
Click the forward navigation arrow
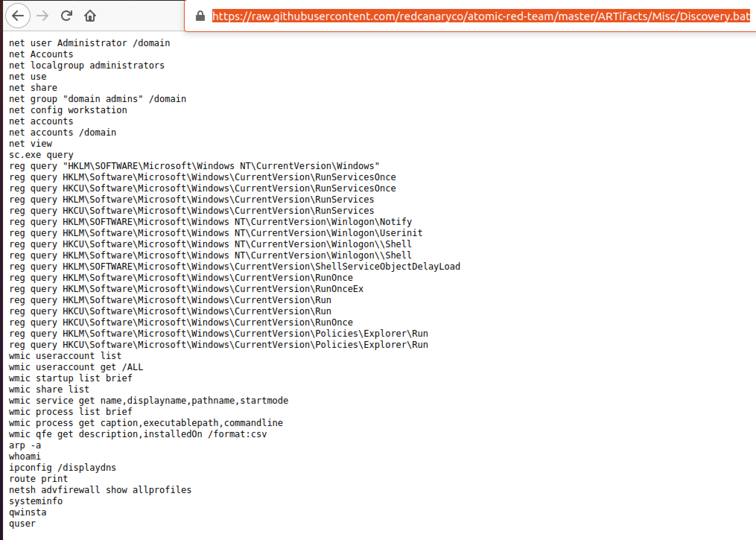(x=43, y=16)
